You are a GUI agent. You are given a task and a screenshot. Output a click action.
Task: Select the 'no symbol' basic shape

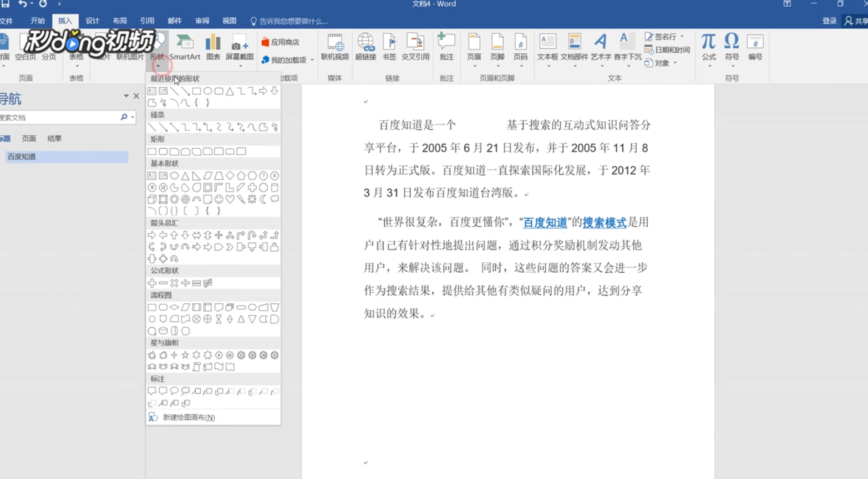point(185,199)
